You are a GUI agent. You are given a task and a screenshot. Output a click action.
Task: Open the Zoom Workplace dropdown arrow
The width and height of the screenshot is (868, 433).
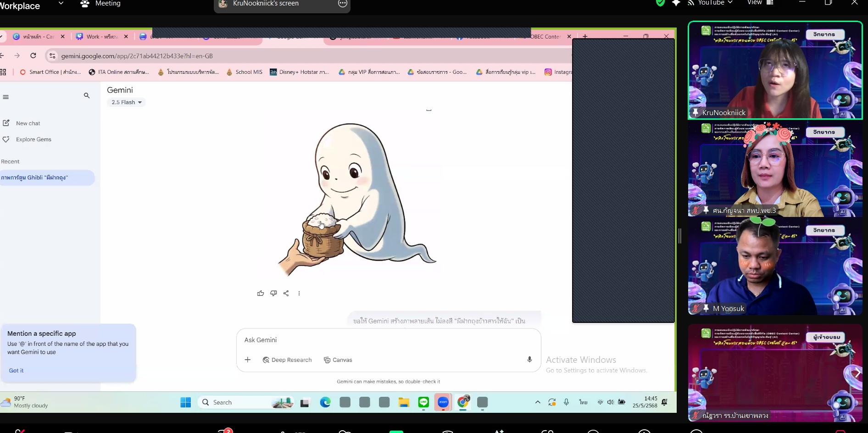(61, 3)
